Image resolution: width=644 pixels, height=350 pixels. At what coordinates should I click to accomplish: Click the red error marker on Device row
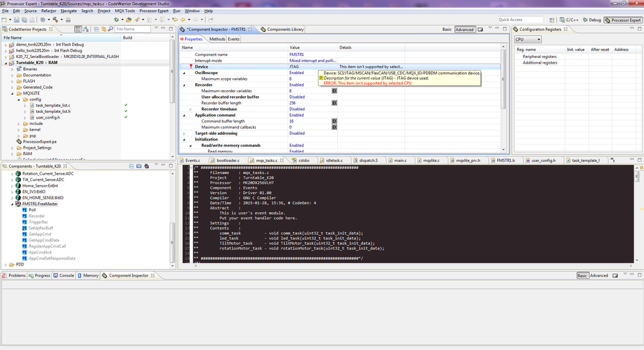pos(191,66)
